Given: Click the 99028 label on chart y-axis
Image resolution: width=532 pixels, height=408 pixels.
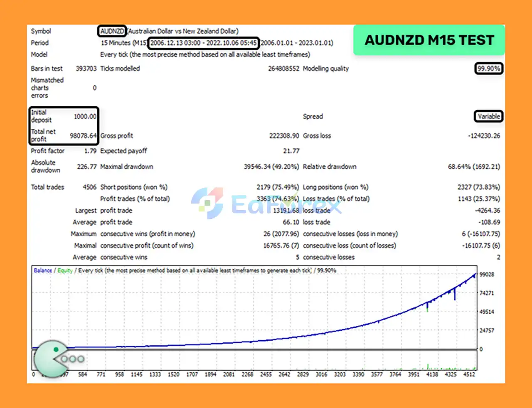Looking at the screenshot, I should (x=487, y=275).
